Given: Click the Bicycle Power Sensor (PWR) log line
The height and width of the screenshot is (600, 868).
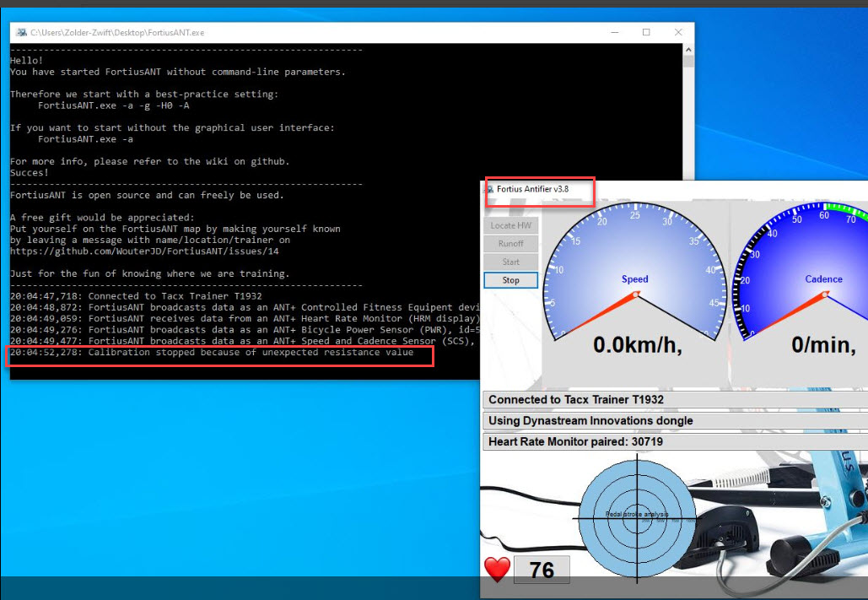Looking at the screenshot, I should (x=245, y=330).
